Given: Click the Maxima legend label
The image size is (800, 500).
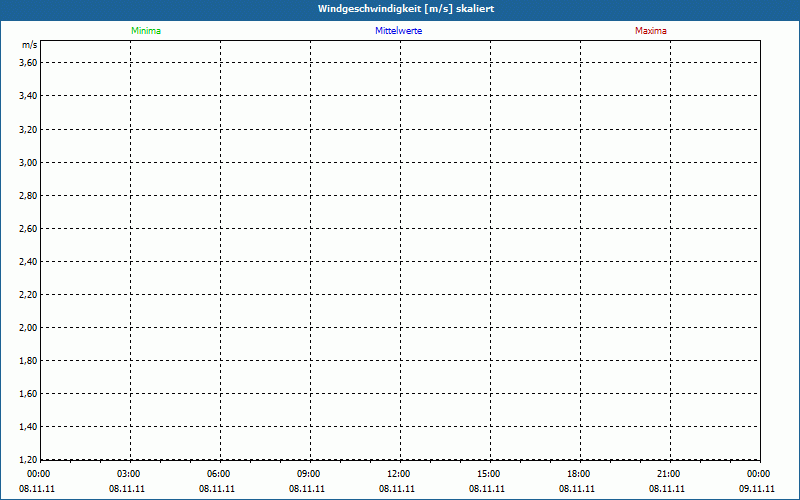Looking at the screenshot, I should click(x=651, y=31).
